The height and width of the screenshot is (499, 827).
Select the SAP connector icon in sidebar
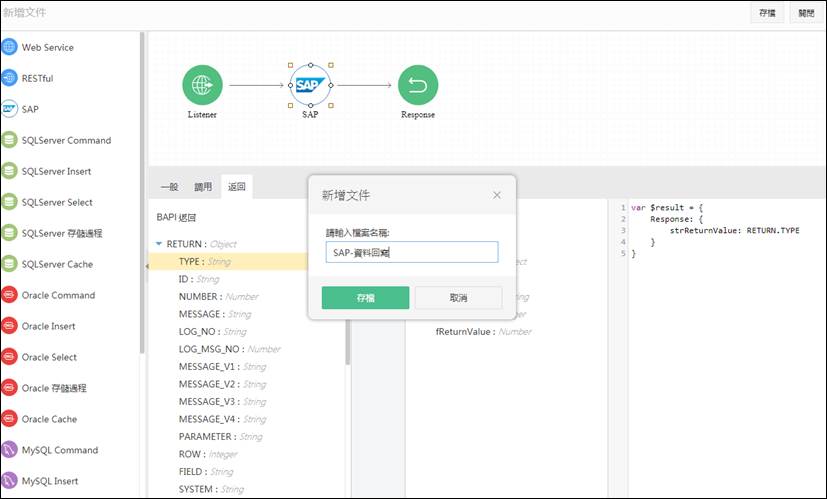point(9,109)
